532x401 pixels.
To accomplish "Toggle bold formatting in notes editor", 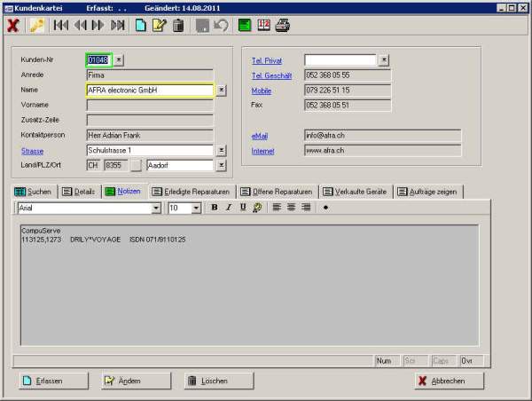I will [214, 208].
